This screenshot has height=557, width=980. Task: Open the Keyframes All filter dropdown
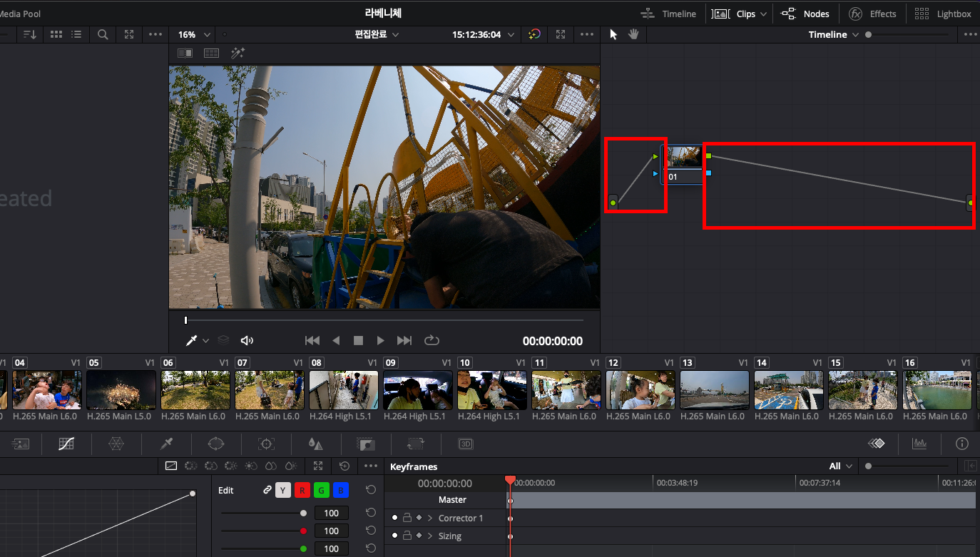click(x=841, y=466)
